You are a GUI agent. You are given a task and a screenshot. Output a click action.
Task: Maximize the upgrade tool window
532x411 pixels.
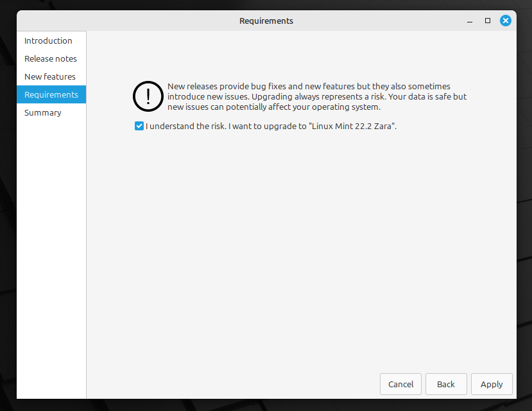[487, 21]
